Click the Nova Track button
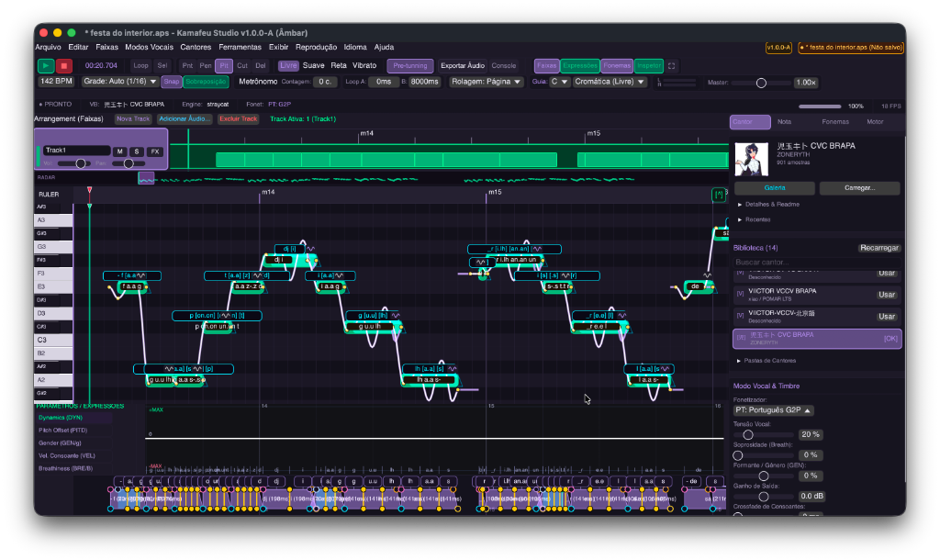The image size is (940, 560). (x=133, y=118)
